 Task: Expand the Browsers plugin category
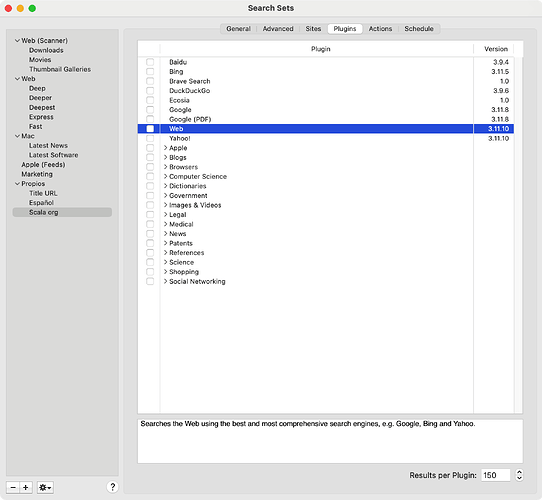[166, 167]
